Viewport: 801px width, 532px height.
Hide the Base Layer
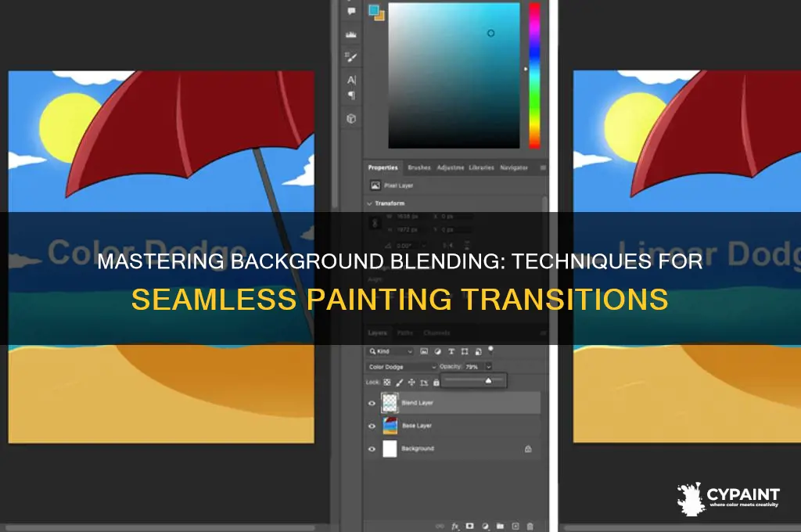pyautogui.click(x=372, y=426)
